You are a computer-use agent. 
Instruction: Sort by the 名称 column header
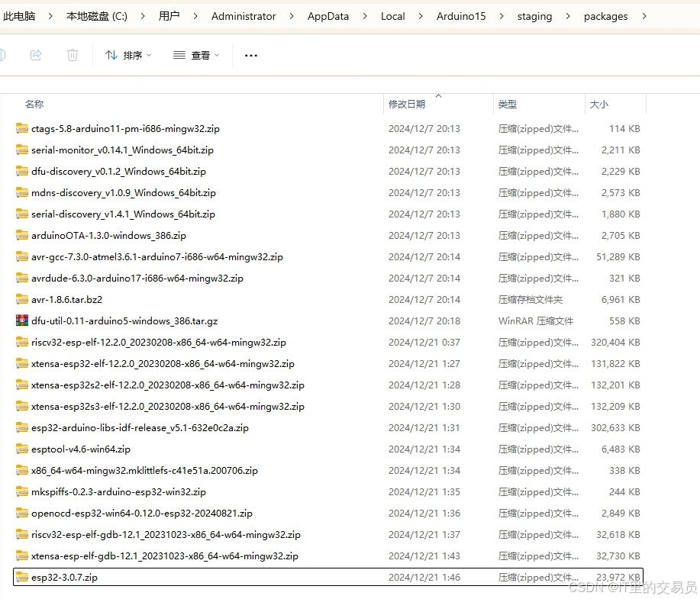pos(34,104)
